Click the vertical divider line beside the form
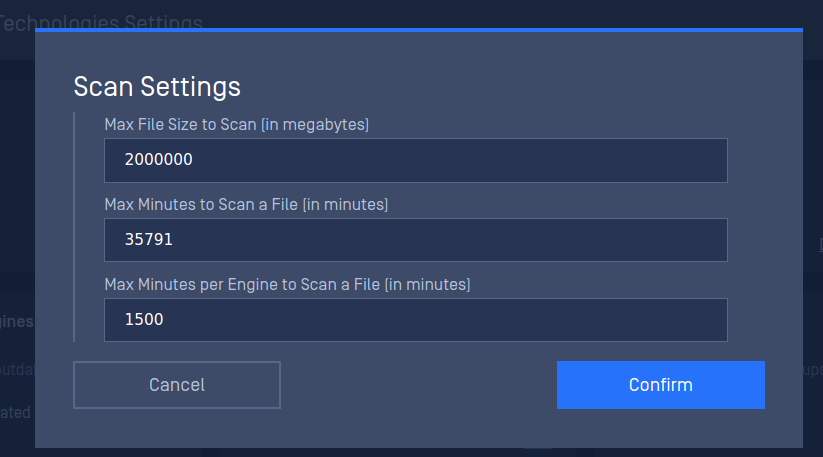The width and height of the screenshot is (823, 457). [x=74, y=227]
